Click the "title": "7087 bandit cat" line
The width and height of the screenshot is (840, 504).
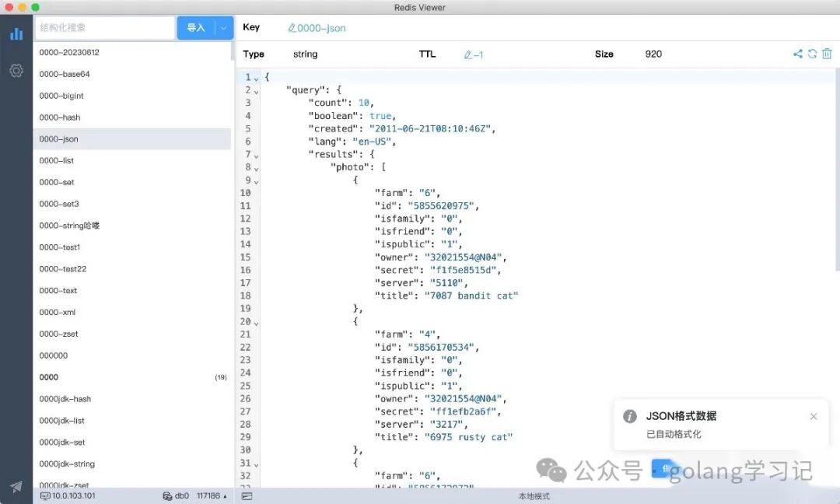pyautogui.click(x=446, y=296)
